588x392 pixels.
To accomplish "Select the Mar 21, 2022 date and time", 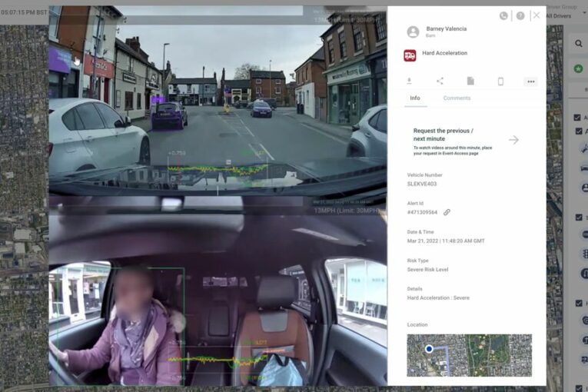I will click(x=446, y=241).
